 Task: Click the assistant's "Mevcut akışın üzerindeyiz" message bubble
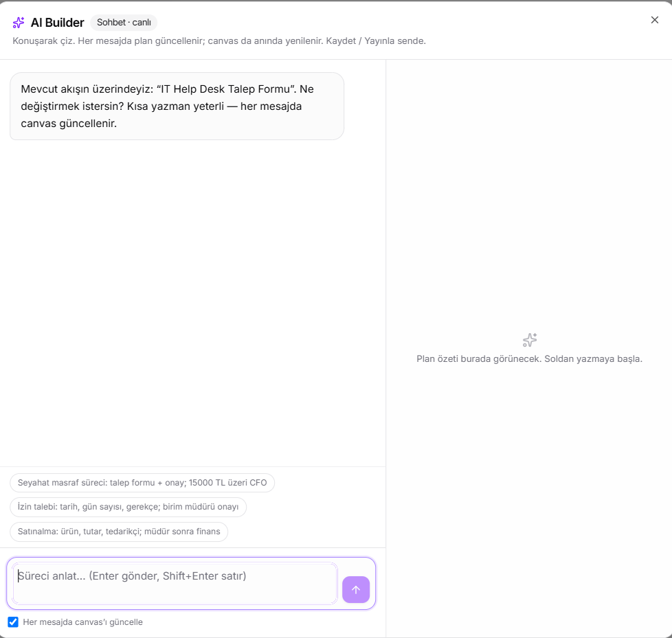click(177, 106)
